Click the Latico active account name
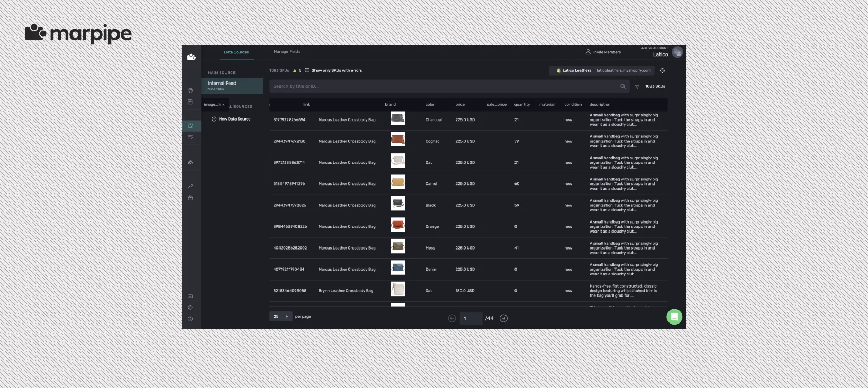 661,54
